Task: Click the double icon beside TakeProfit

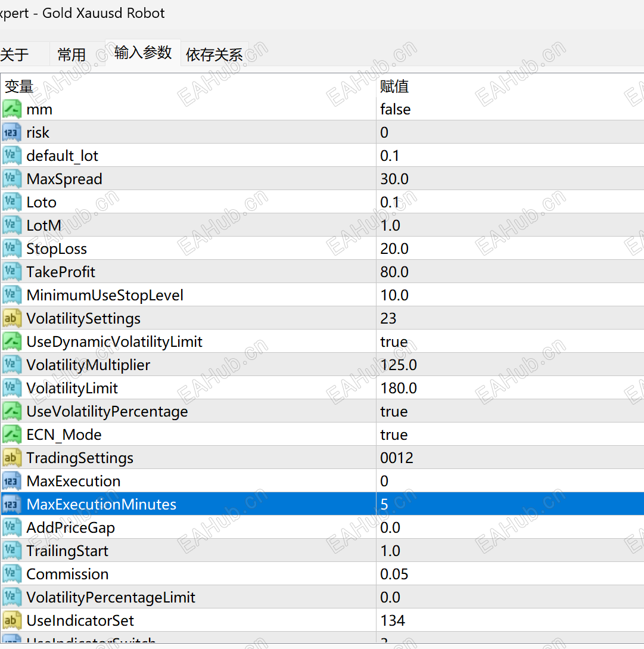Action: [x=11, y=272]
